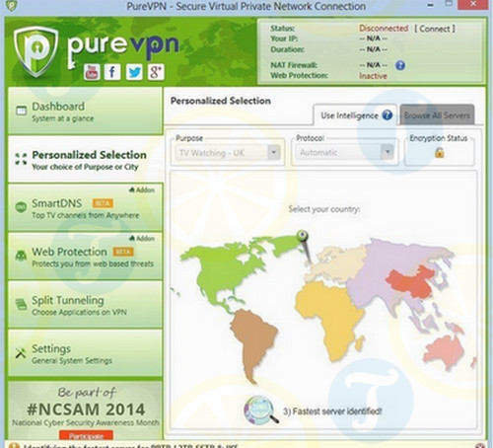
Task: Open the Purpose dropdown arrow
Action: pyautogui.click(x=273, y=152)
